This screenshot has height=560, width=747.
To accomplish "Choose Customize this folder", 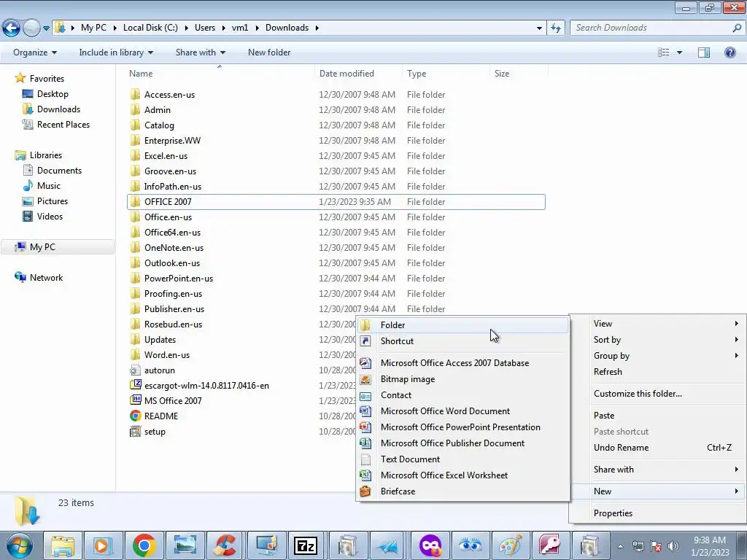I will [657, 394].
